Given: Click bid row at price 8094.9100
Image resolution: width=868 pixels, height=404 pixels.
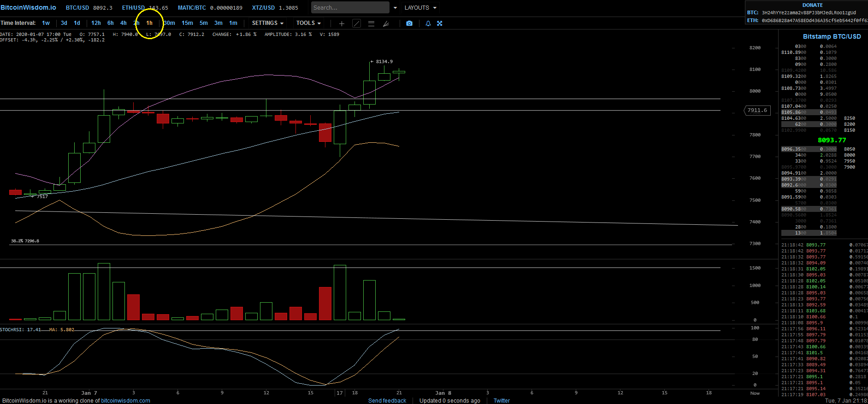Looking at the screenshot, I should point(809,173).
